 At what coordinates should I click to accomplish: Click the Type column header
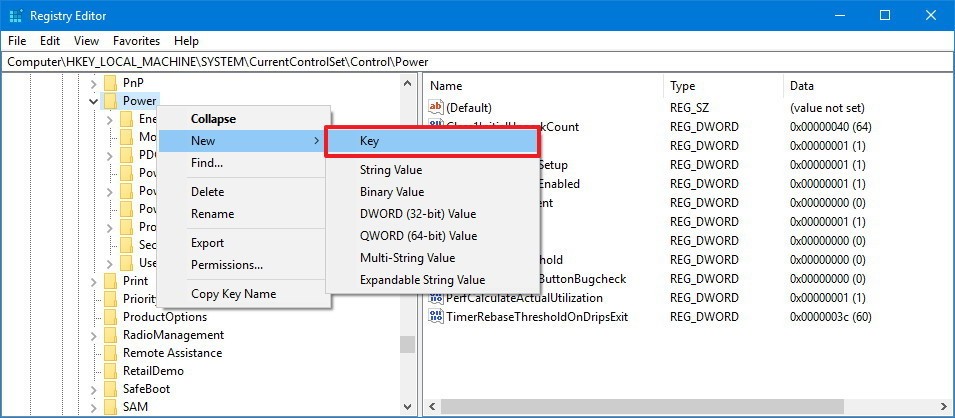coord(722,86)
